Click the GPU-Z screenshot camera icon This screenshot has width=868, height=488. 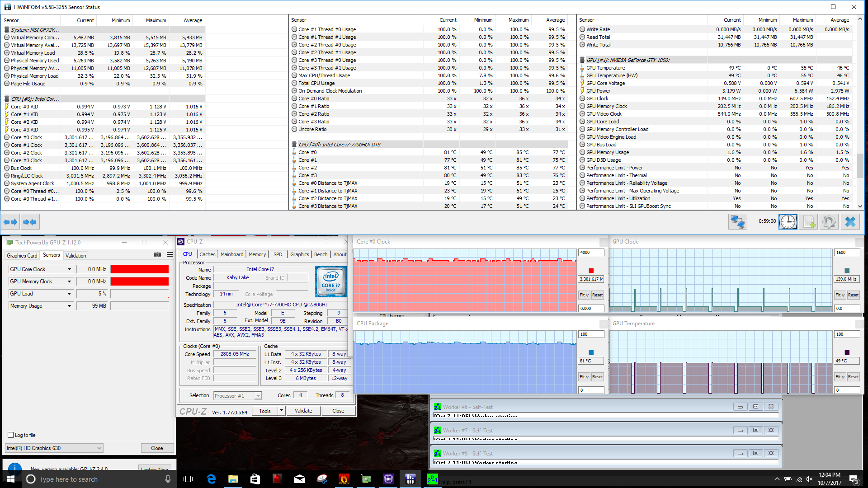coord(157,255)
